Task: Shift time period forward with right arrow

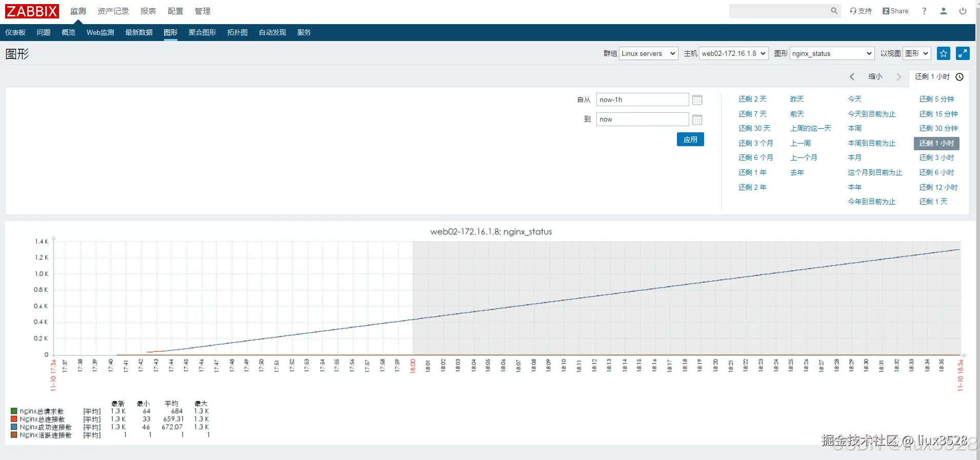Action: (898, 76)
